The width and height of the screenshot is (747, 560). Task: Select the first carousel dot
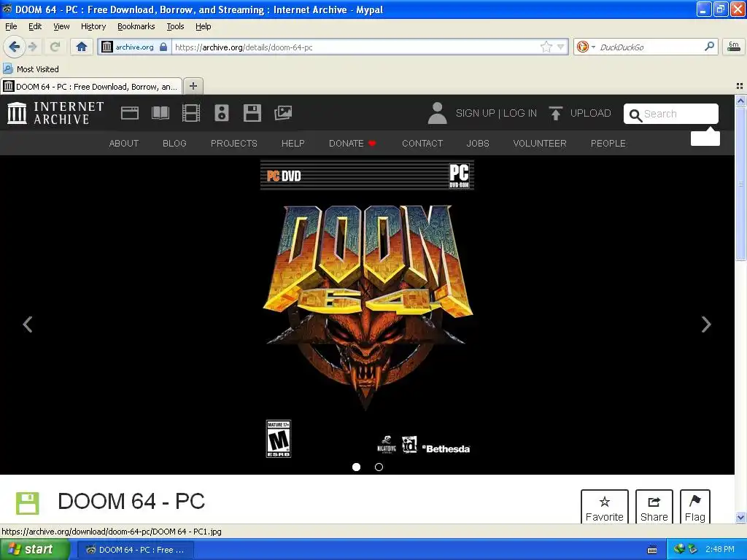tap(356, 467)
